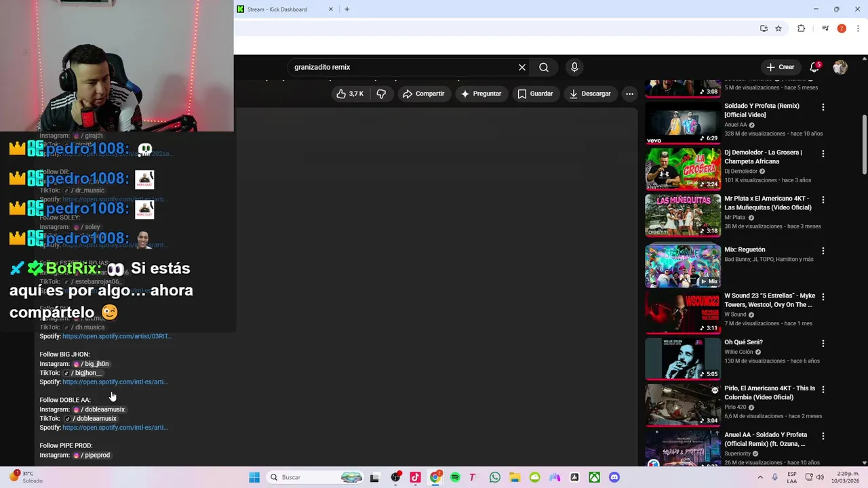Open the W Sound 23 thumbnail
Screen dimensions: 868x488
(x=683, y=312)
